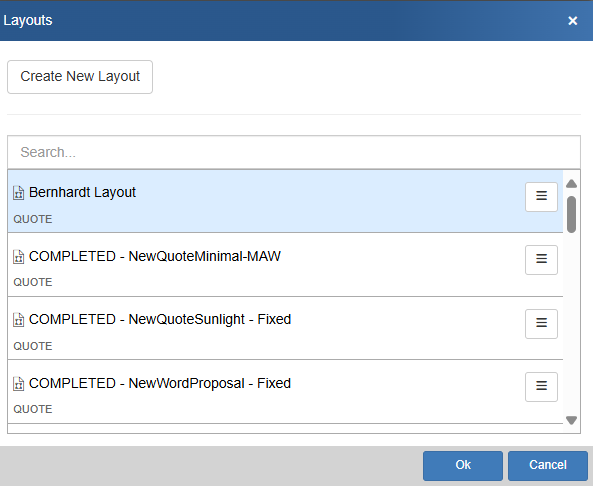The height and width of the screenshot is (486, 593).
Task: Open hamburger menu for NewWordProposal layout
Action: tap(541, 387)
